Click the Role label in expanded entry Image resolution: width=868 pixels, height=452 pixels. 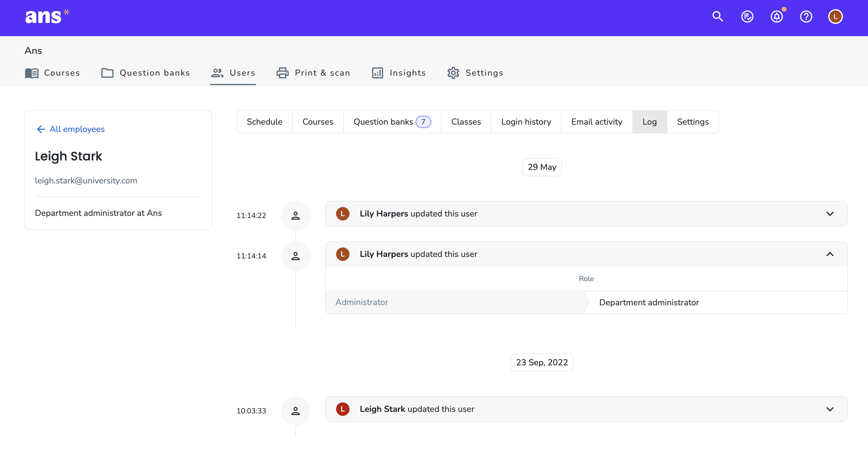click(x=586, y=279)
